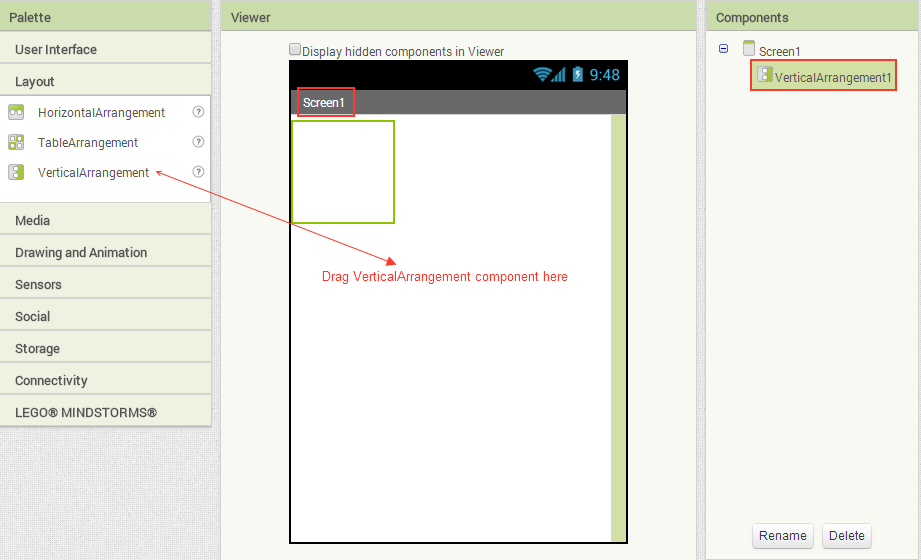
Task: Click the VerticalArrangement palette icon
Action: (x=16, y=172)
